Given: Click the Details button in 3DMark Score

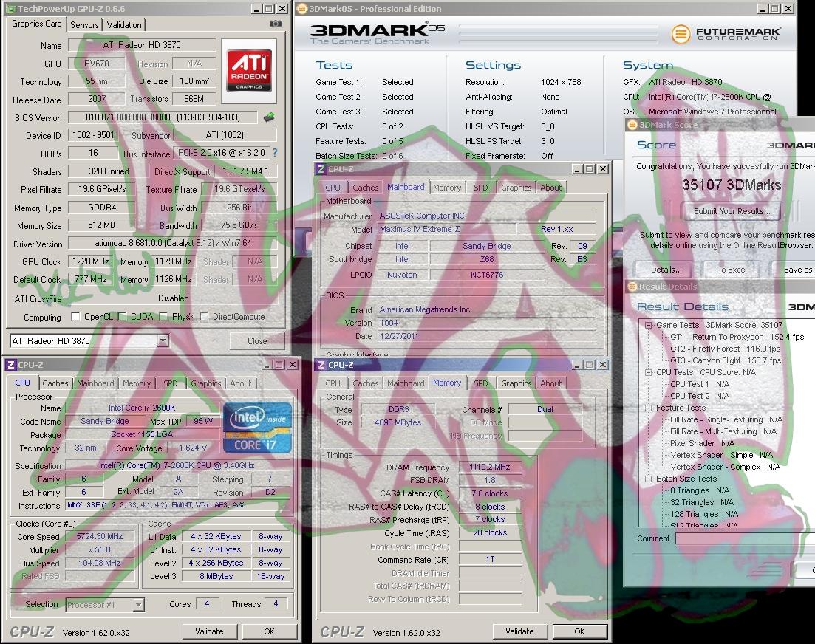Looking at the screenshot, I should (666, 270).
